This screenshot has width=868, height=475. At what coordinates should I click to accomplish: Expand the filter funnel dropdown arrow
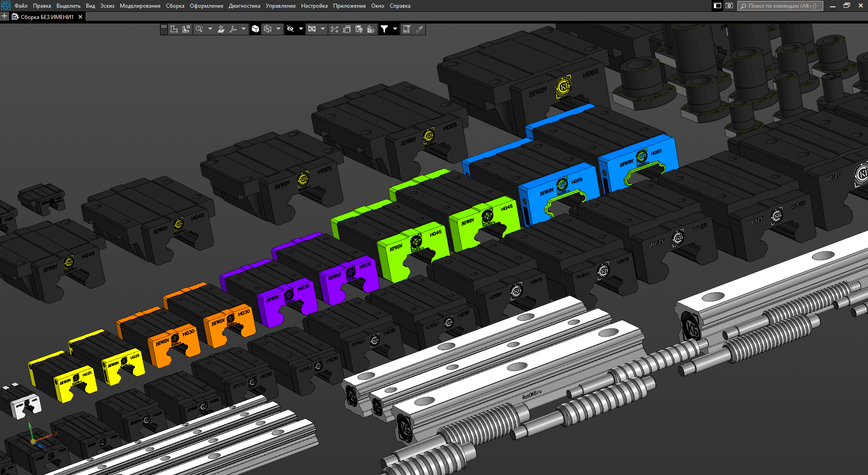coord(395,29)
